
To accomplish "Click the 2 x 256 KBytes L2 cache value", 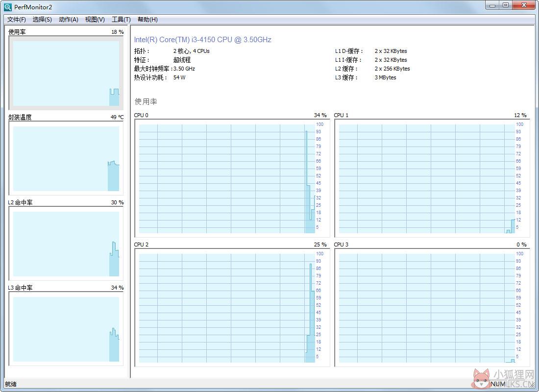I will click(392, 69).
